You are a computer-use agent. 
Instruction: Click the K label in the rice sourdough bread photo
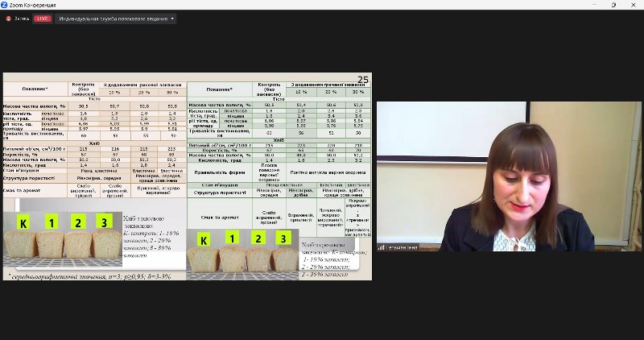point(23,223)
